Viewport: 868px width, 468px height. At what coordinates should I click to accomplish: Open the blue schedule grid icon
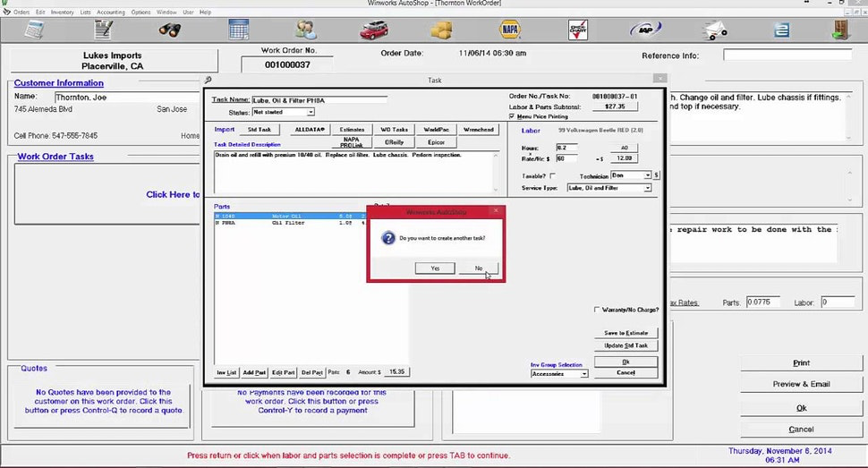[239, 30]
